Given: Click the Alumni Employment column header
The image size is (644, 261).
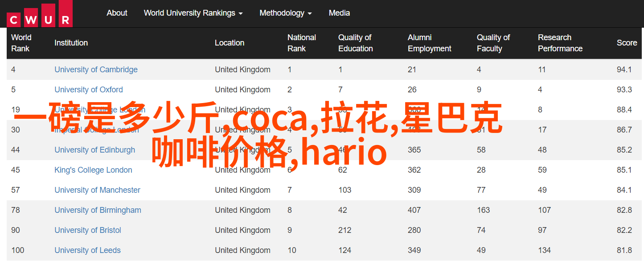Looking at the screenshot, I should (x=430, y=43).
